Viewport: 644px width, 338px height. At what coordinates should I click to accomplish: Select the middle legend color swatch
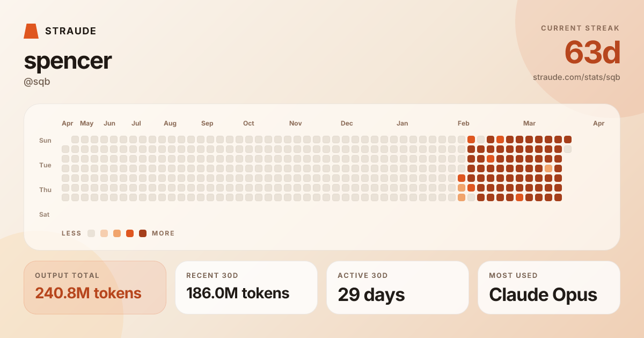click(x=117, y=233)
